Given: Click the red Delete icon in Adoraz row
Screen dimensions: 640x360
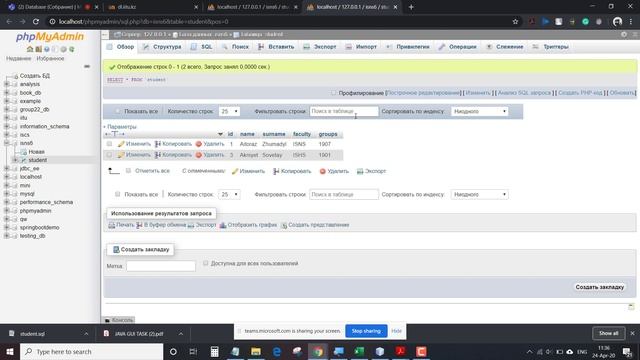Looking at the screenshot, I should [199, 144].
